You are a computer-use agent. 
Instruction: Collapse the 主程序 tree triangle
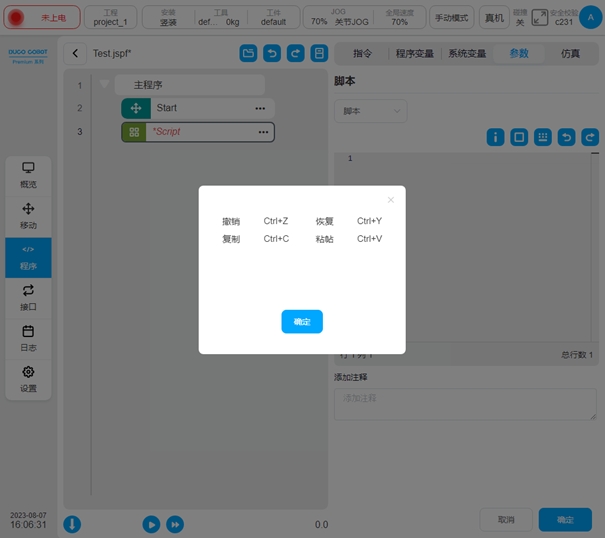pos(104,85)
